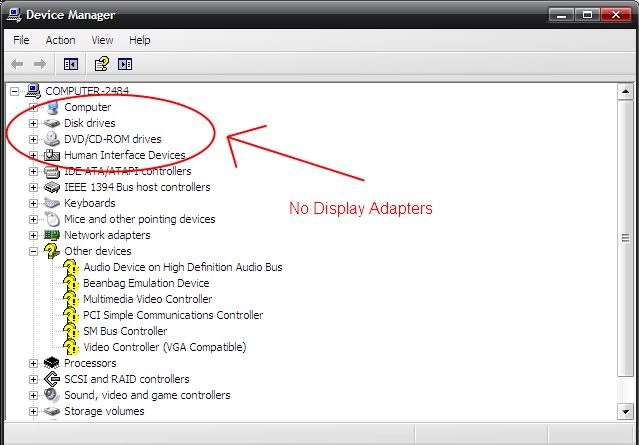Select the Beanbag Emulation Device entry

[x=146, y=283]
